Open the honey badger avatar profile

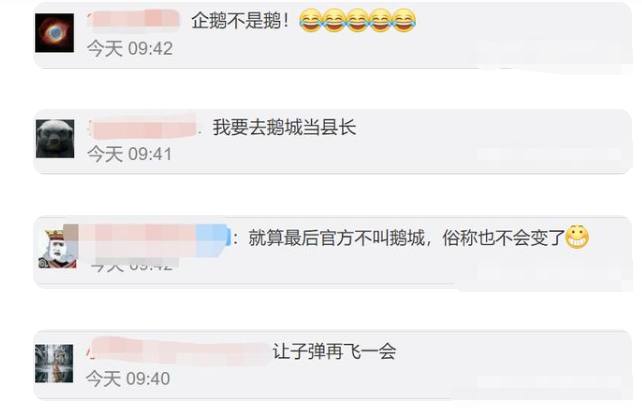[55, 139]
